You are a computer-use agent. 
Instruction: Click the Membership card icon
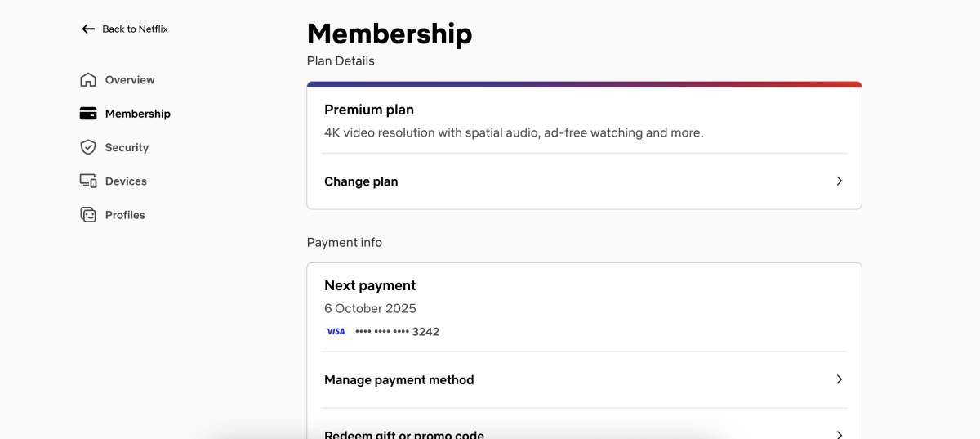click(88, 114)
